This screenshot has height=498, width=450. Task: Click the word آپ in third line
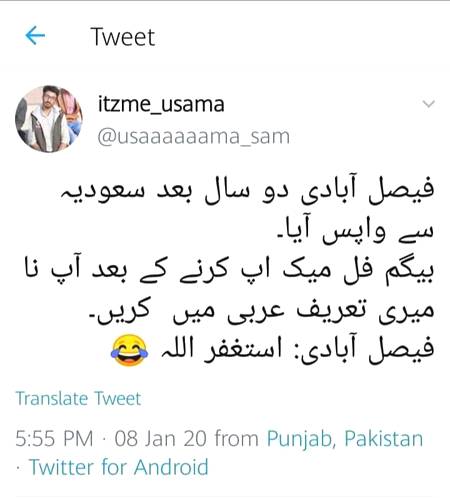[65, 267]
